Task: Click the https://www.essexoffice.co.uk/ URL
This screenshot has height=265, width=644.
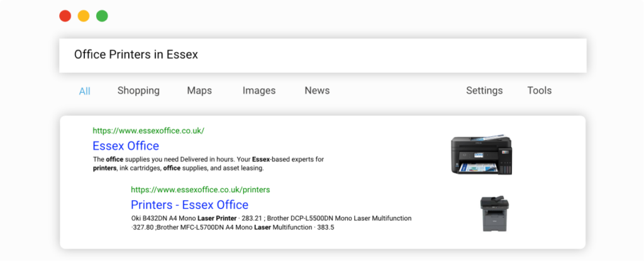Action: [148, 131]
